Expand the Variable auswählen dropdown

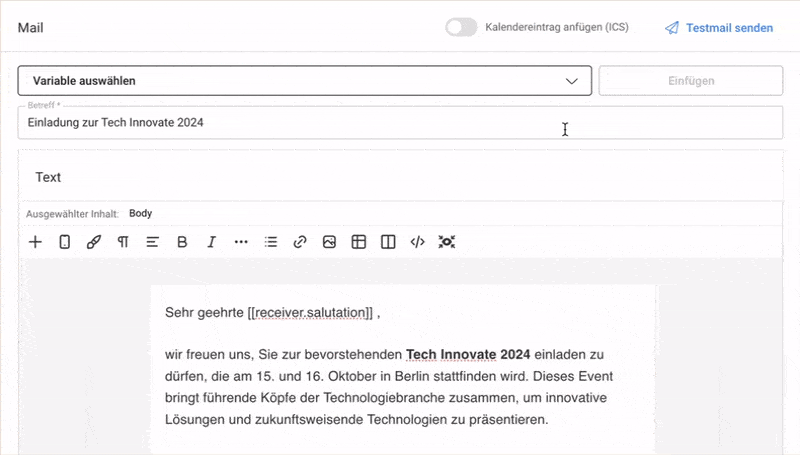(304, 81)
